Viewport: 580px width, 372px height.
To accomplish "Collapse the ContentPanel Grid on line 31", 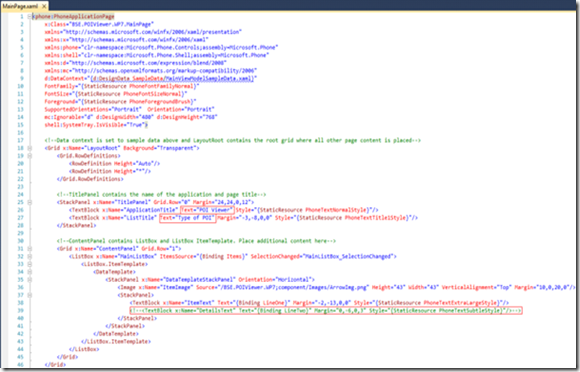I will point(30,249).
